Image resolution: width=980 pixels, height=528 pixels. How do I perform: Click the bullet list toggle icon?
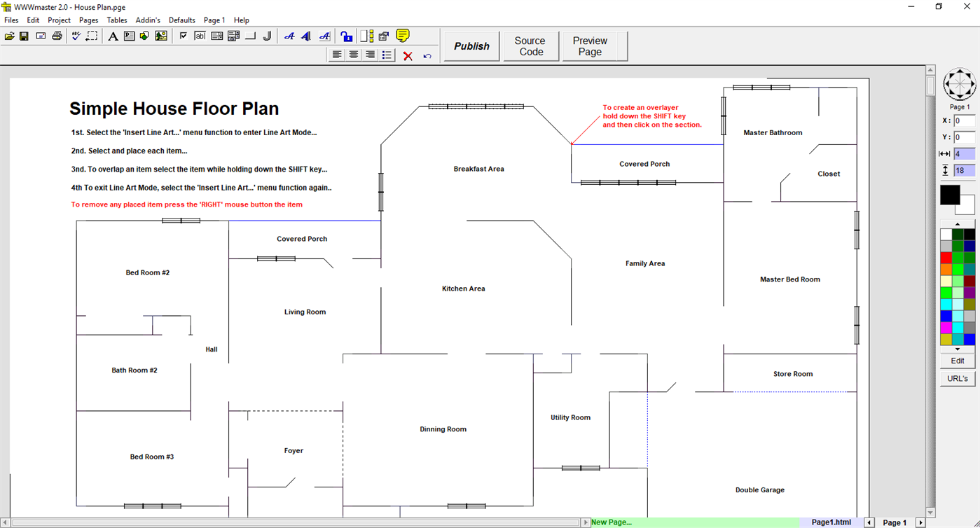point(386,55)
